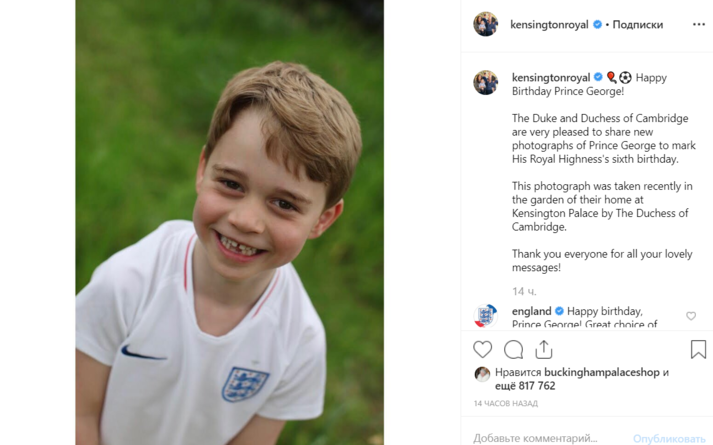
Task: Like the england comment
Action: pos(691,316)
